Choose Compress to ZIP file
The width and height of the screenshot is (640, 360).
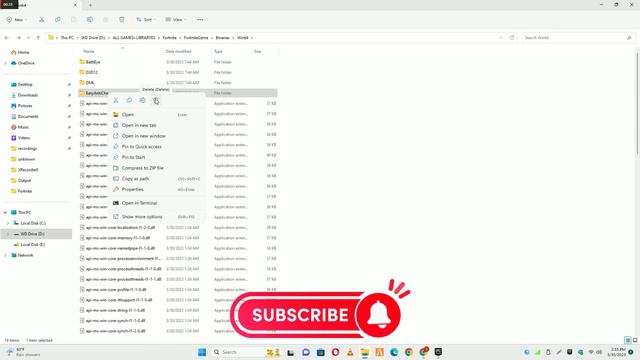[157, 168]
